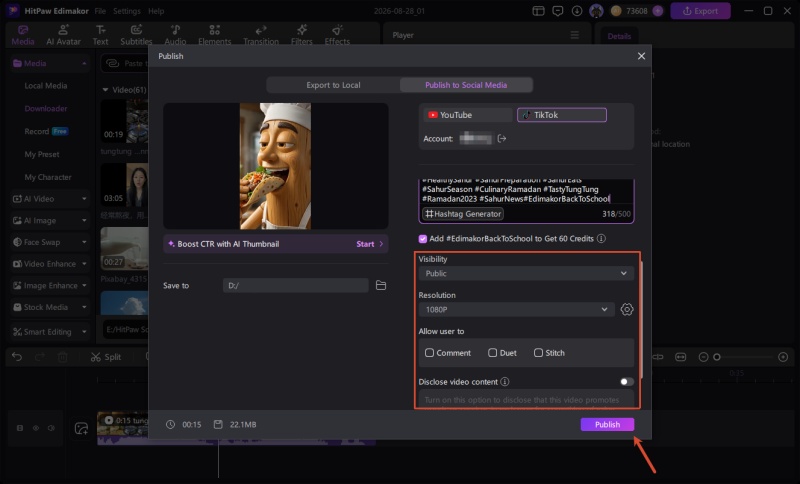The width and height of the screenshot is (800, 484).
Task: Open the AI Avatar tool
Action: pyautogui.click(x=63, y=35)
